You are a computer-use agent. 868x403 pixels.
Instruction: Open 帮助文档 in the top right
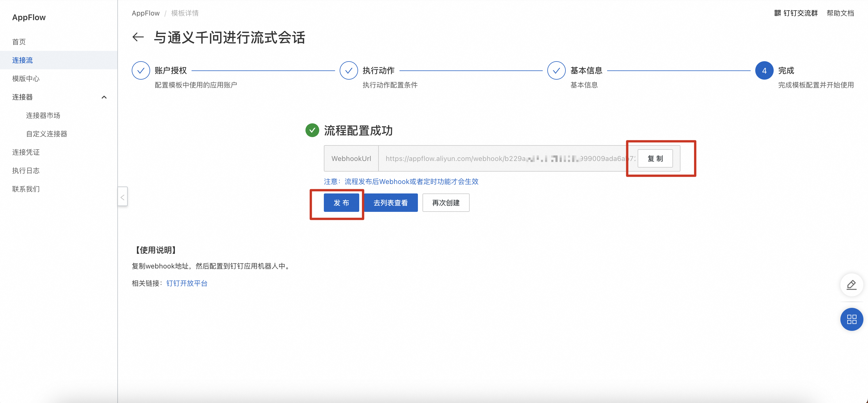pos(840,13)
